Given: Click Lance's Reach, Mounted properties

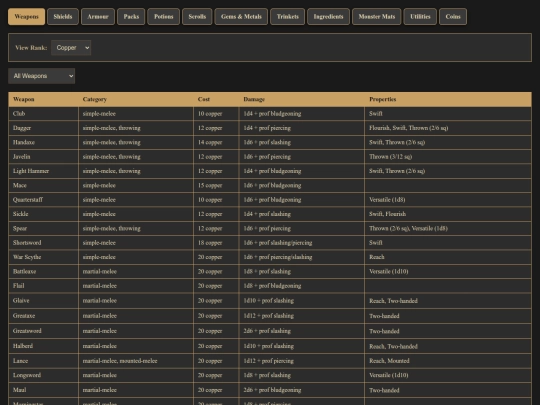Looking at the screenshot, I should [x=389, y=361].
